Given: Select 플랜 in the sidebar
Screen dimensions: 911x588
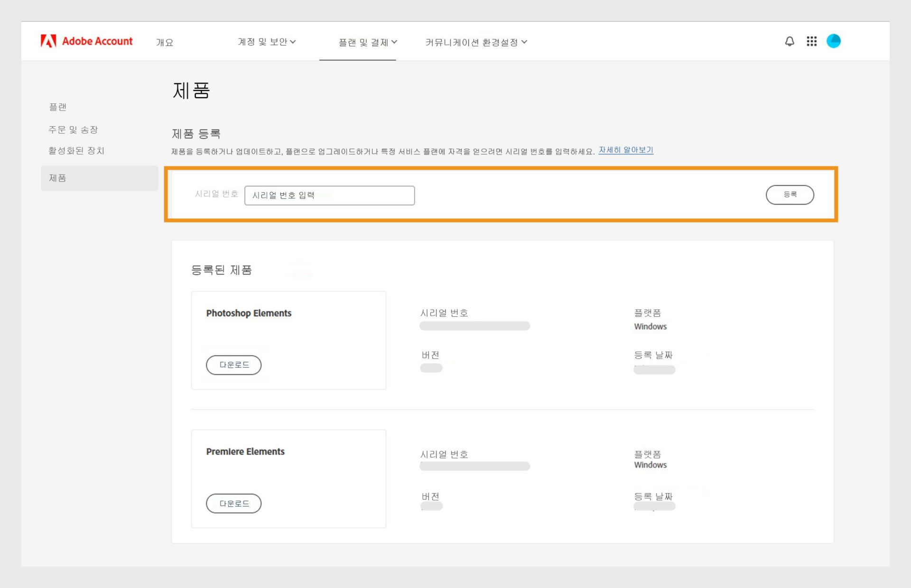Looking at the screenshot, I should (x=58, y=107).
